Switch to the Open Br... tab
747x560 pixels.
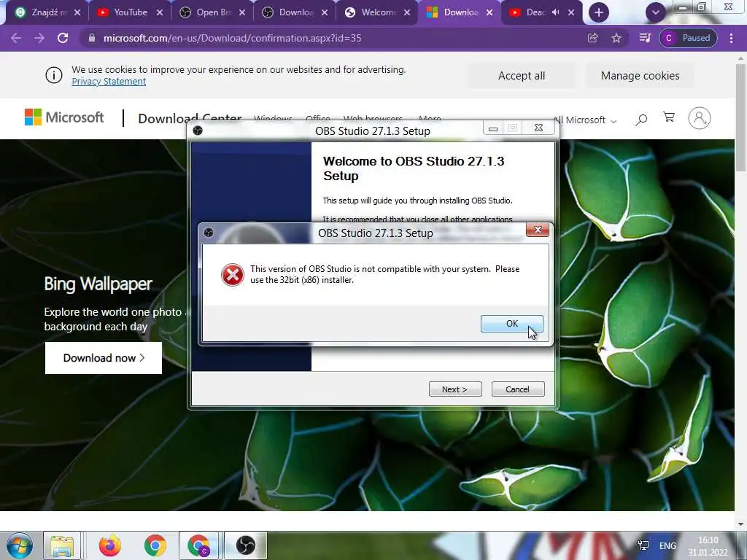[211, 12]
